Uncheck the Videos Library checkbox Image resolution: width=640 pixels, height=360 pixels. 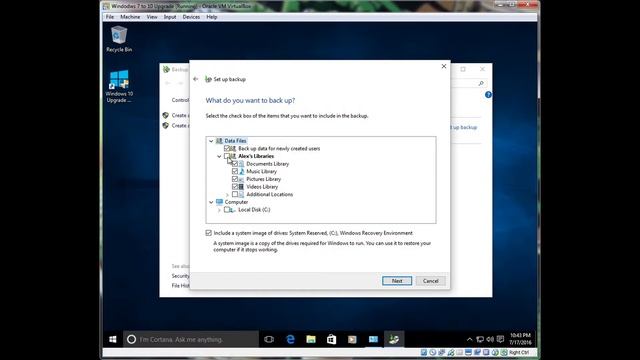[235, 187]
